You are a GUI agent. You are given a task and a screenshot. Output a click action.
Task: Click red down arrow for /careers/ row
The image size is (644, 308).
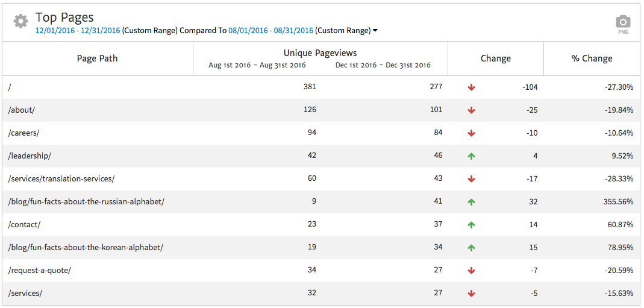[471, 133]
